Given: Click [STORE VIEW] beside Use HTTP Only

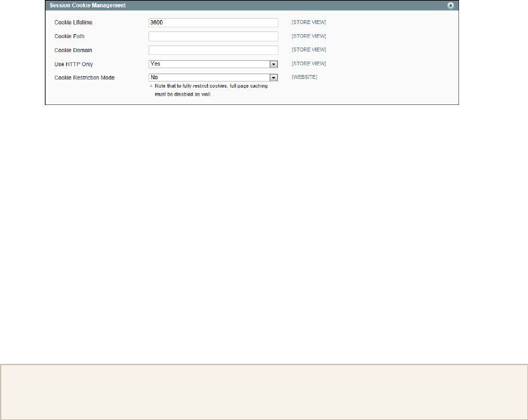Looking at the screenshot, I should click(309, 64).
